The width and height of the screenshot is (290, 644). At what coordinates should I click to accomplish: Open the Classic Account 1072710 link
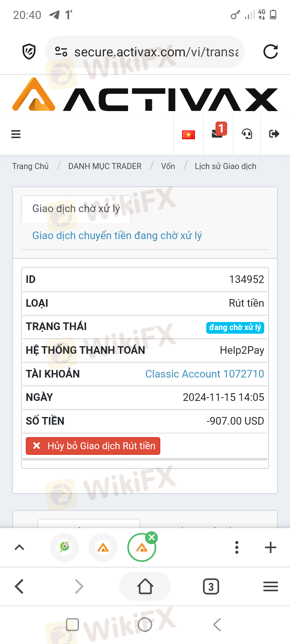[205, 374]
